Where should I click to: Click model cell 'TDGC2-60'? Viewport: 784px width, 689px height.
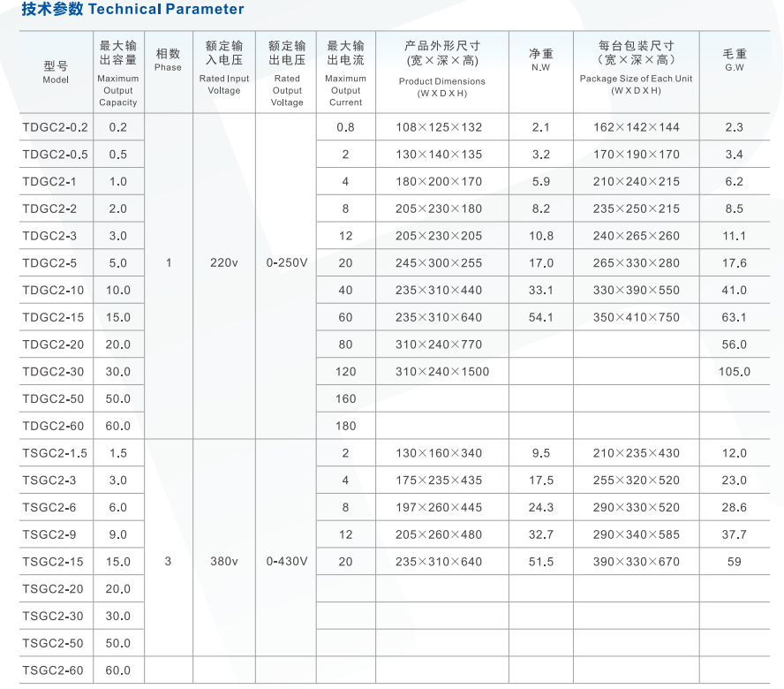click(53, 426)
